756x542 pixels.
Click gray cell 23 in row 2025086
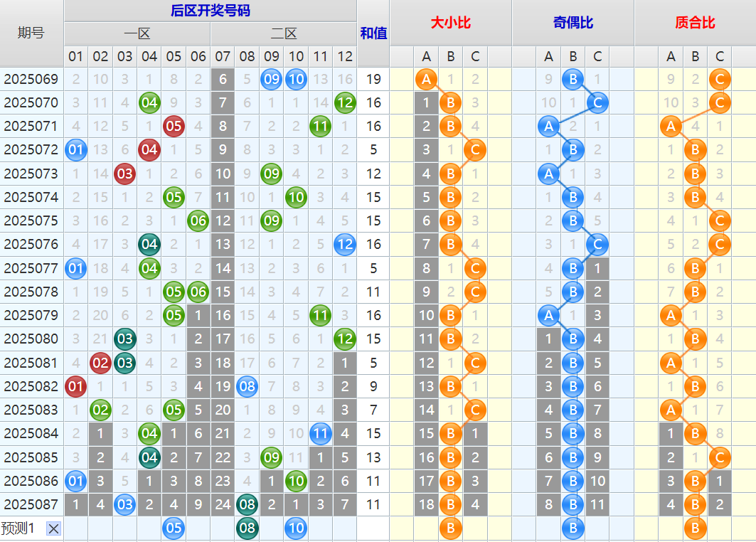[x=223, y=481]
